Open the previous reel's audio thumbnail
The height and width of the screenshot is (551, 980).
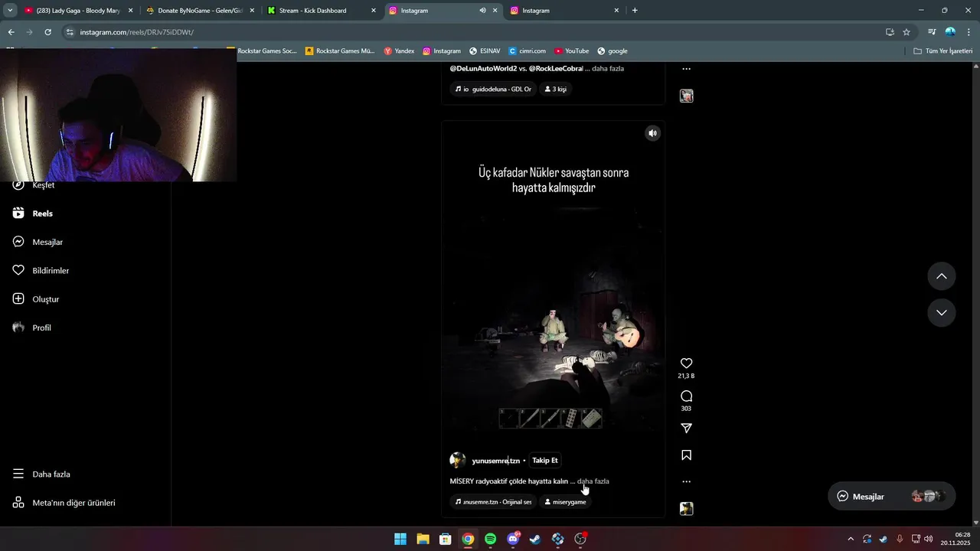[x=687, y=96]
